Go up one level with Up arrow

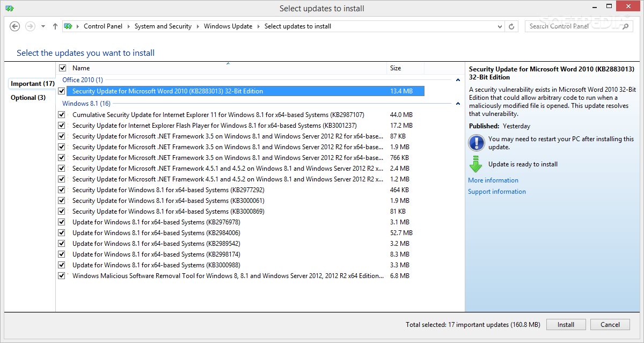click(x=55, y=26)
